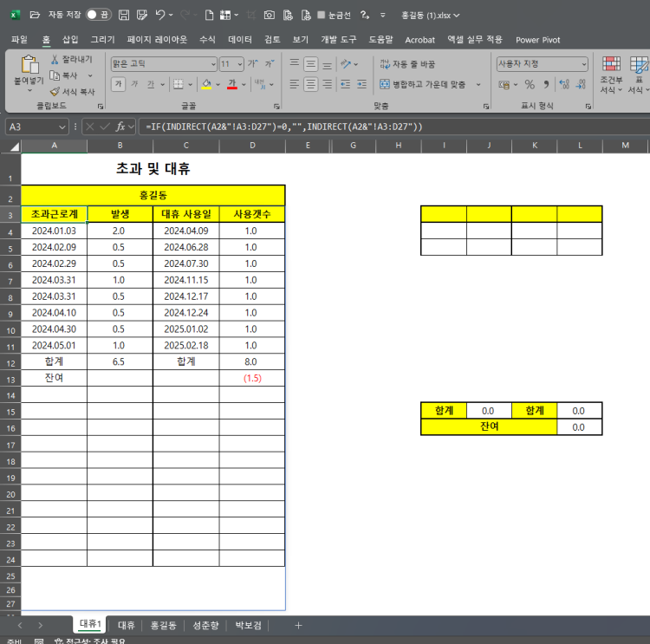The width and height of the screenshot is (650, 644).
Task: Click the Open folder icon in quick access toolbar
Action: 35,16
